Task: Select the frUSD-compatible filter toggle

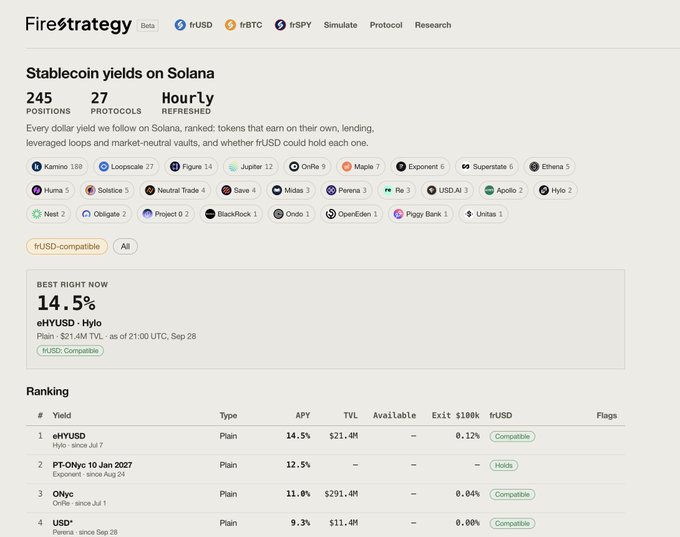Action: tap(67, 246)
